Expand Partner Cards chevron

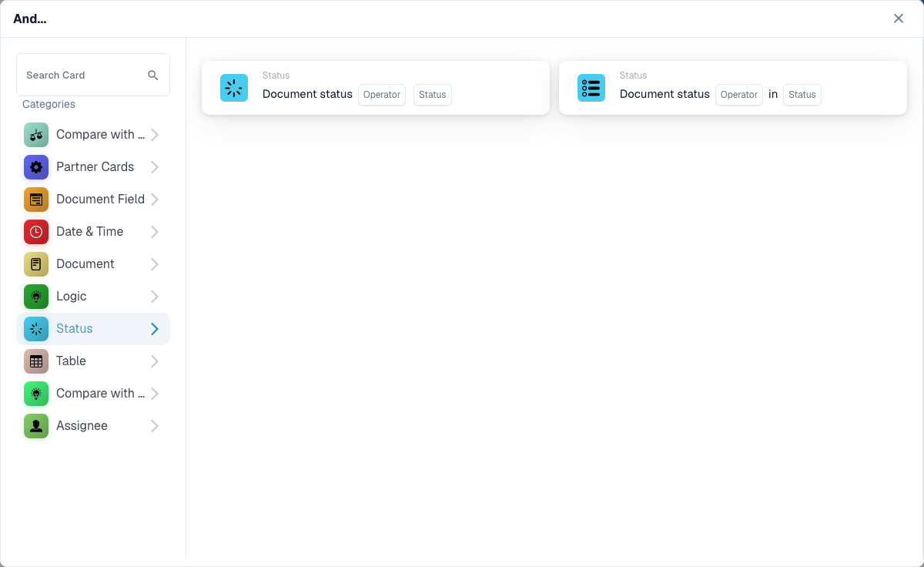(x=155, y=167)
